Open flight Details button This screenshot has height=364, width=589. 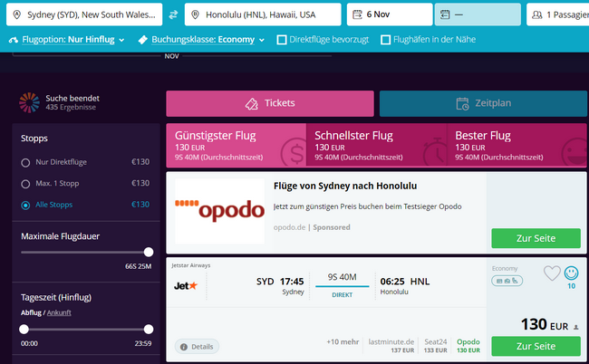click(197, 347)
